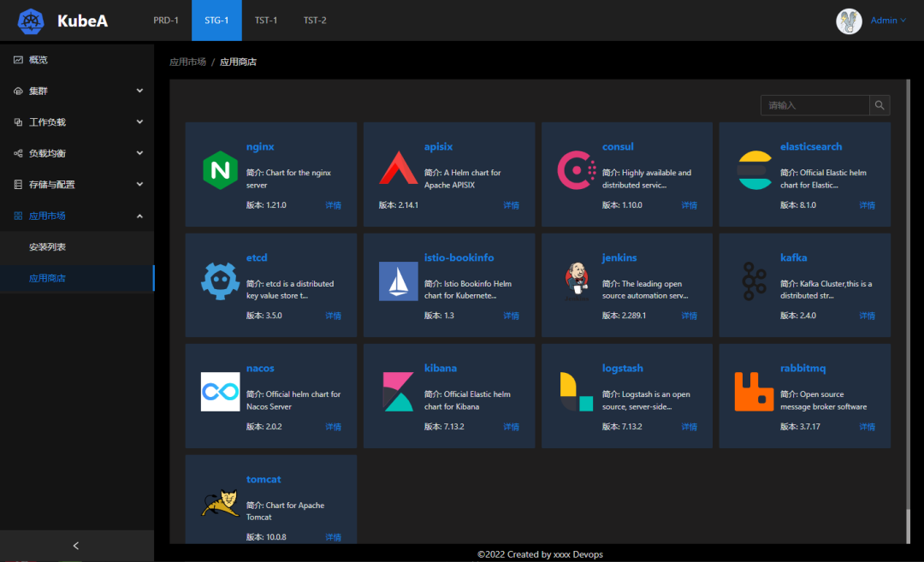Open 详情 link for apisix
Image resolution: width=924 pixels, height=562 pixels.
pos(511,205)
